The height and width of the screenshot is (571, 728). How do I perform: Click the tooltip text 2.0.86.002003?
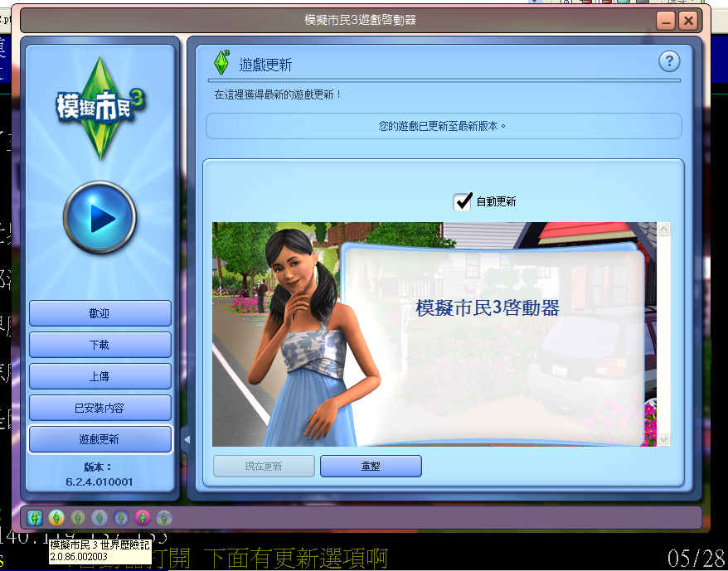[79, 556]
